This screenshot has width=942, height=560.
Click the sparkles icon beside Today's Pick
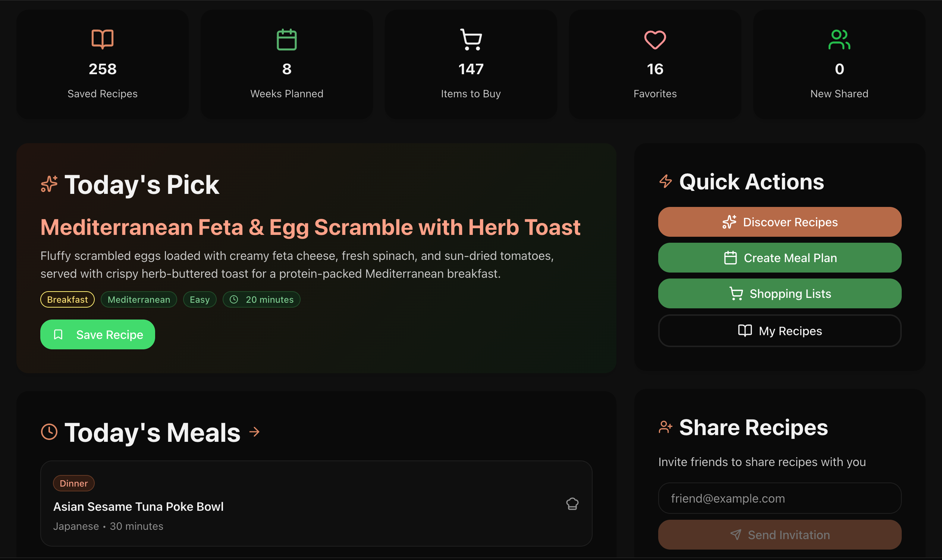coord(49,184)
